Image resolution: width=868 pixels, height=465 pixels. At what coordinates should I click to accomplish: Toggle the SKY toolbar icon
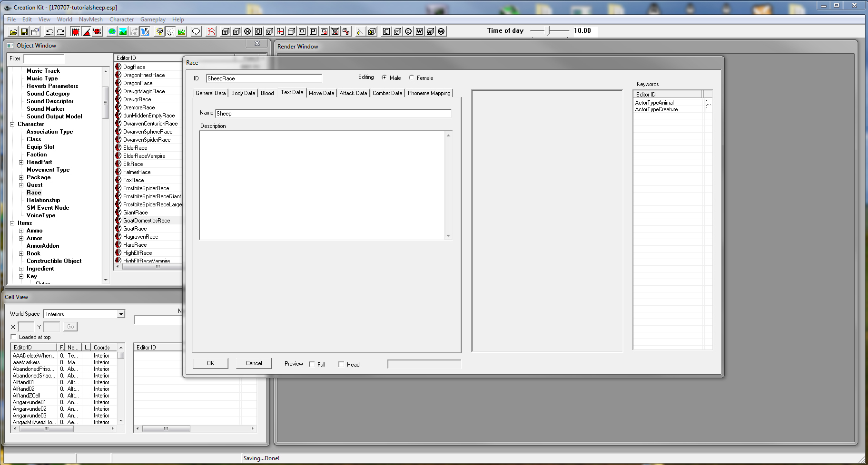(171, 32)
